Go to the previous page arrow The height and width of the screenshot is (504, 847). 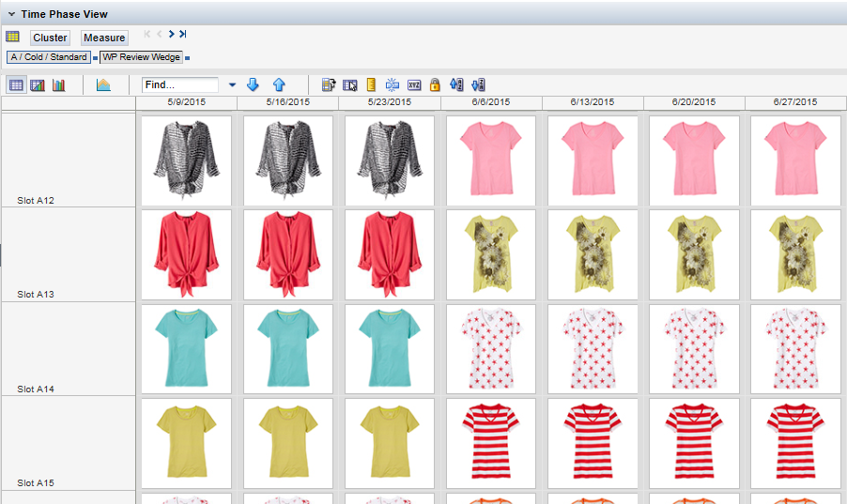[x=160, y=34]
